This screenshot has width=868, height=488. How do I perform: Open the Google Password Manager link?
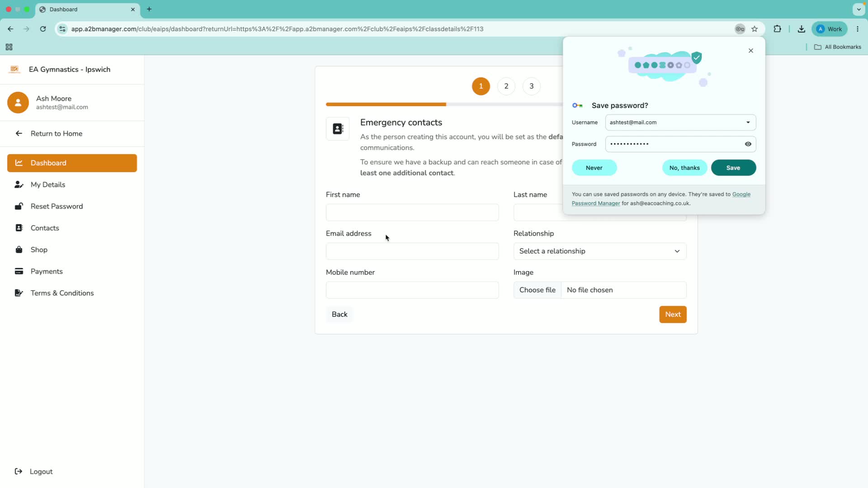(661, 199)
